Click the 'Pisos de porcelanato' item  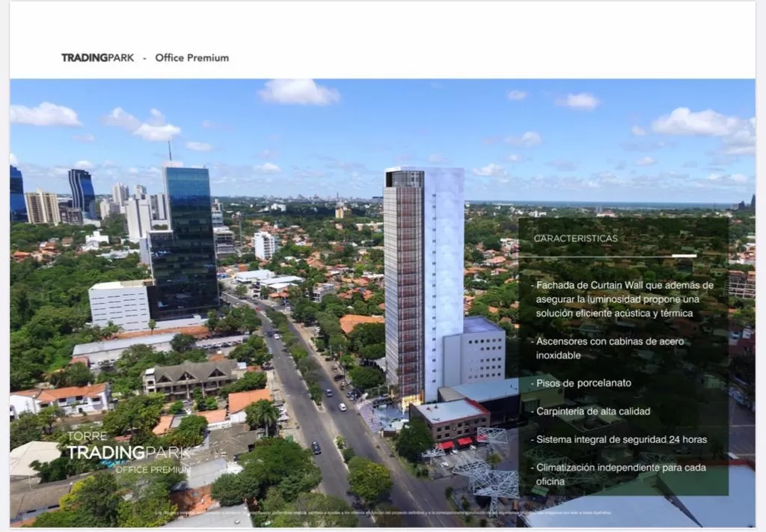pyautogui.click(x=581, y=383)
